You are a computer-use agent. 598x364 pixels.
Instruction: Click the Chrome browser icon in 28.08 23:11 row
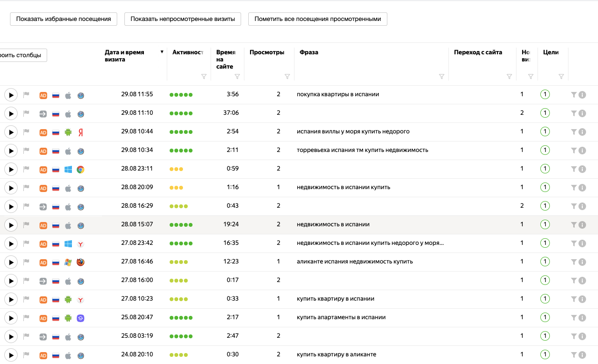tap(81, 169)
